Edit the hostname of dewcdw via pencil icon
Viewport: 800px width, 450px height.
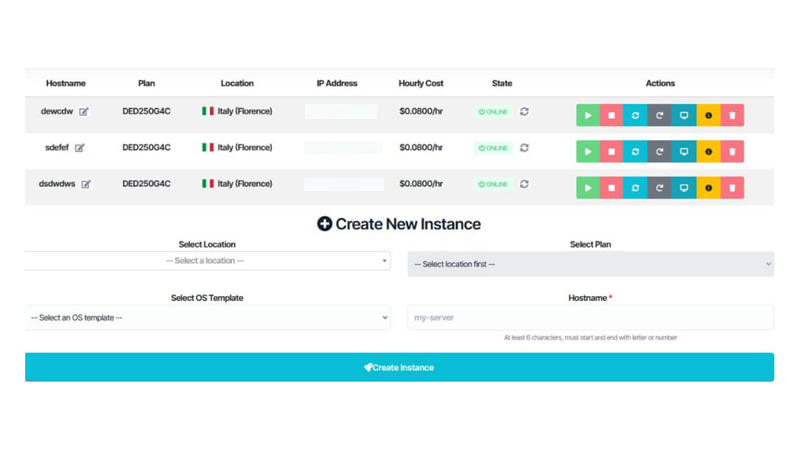point(84,112)
